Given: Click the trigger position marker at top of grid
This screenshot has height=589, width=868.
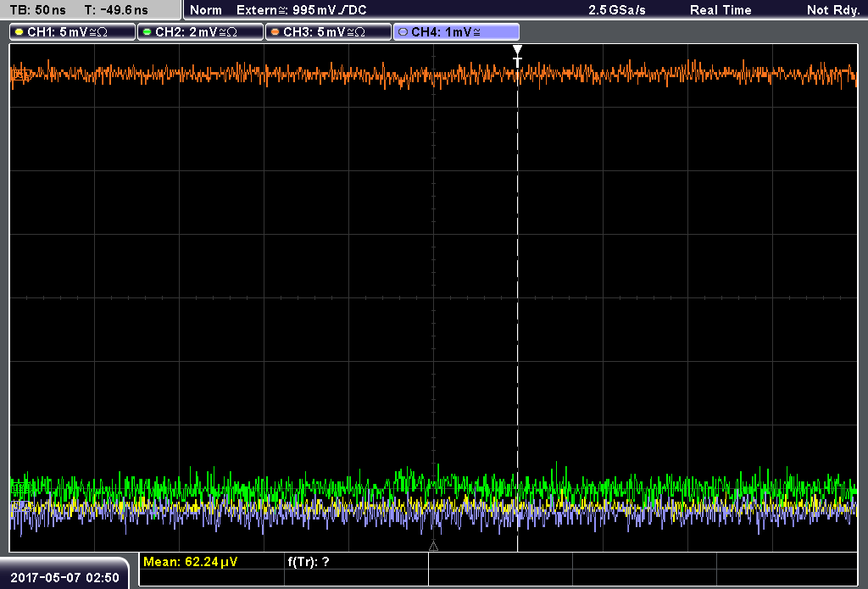Looking at the screenshot, I should [517, 56].
